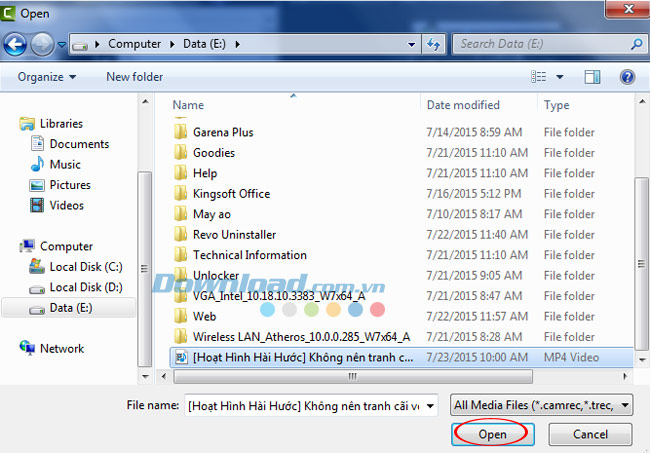Image resolution: width=650 pixels, height=453 pixels.
Task: Sort by the Date modified column header
Action: click(463, 105)
